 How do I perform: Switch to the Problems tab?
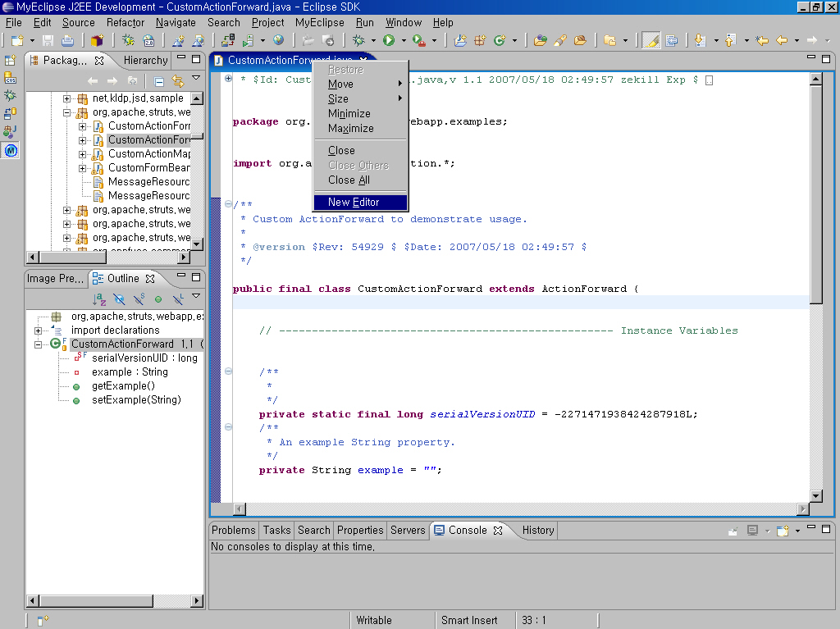pos(234,530)
